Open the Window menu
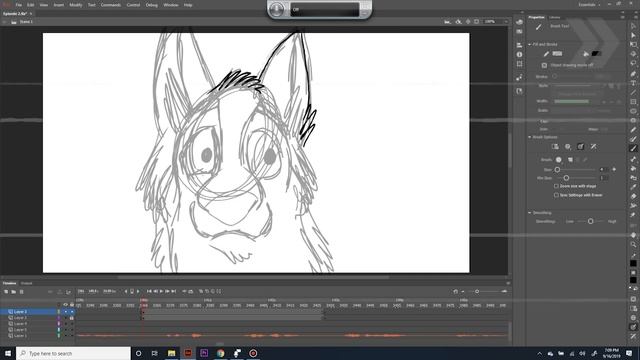Screen dimensions: 640x360 pyautogui.click(x=171, y=5)
